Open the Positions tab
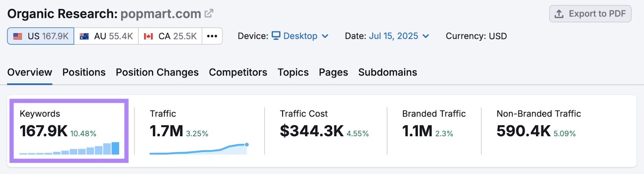 point(84,72)
